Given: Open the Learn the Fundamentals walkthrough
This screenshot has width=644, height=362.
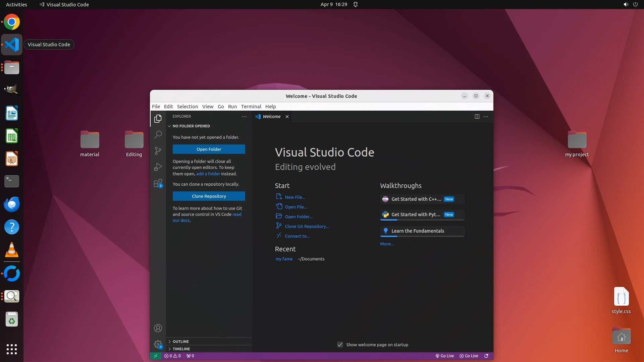Looking at the screenshot, I should [418, 231].
